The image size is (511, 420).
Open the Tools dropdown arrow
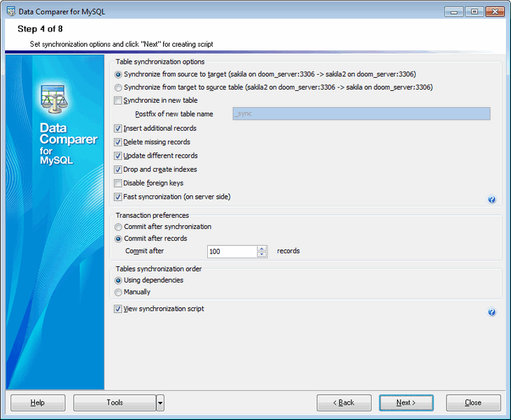coord(160,403)
